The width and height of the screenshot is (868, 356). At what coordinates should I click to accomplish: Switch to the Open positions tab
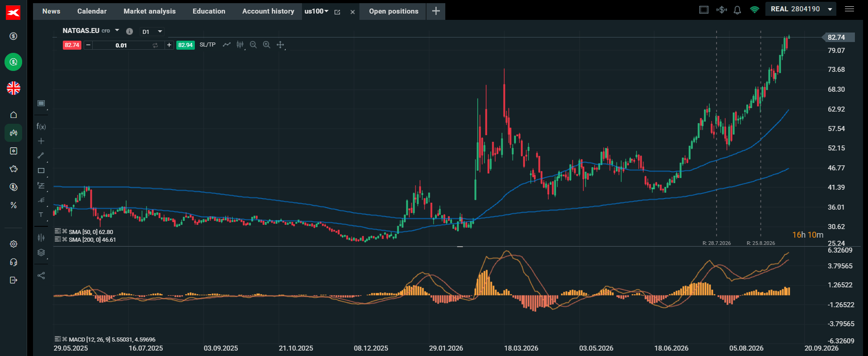pos(393,11)
